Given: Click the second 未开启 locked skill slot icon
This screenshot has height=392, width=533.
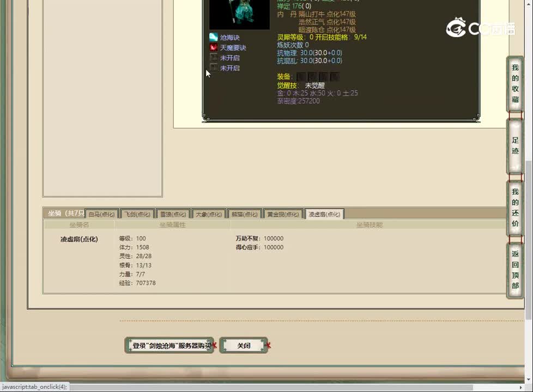Looking at the screenshot, I should click(214, 68).
